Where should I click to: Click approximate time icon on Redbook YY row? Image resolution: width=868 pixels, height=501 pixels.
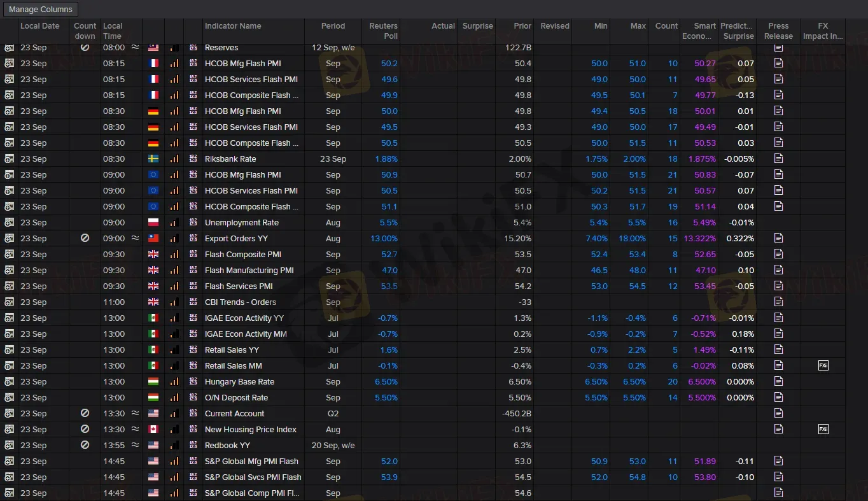click(135, 445)
